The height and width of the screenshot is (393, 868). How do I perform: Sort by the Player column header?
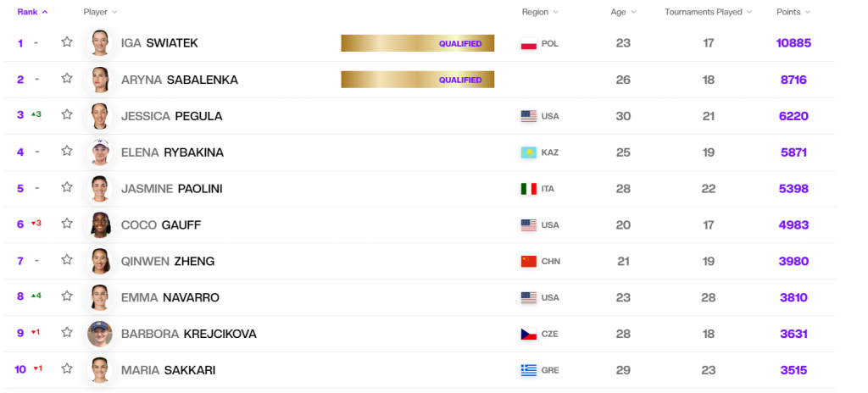coord(100,12)
